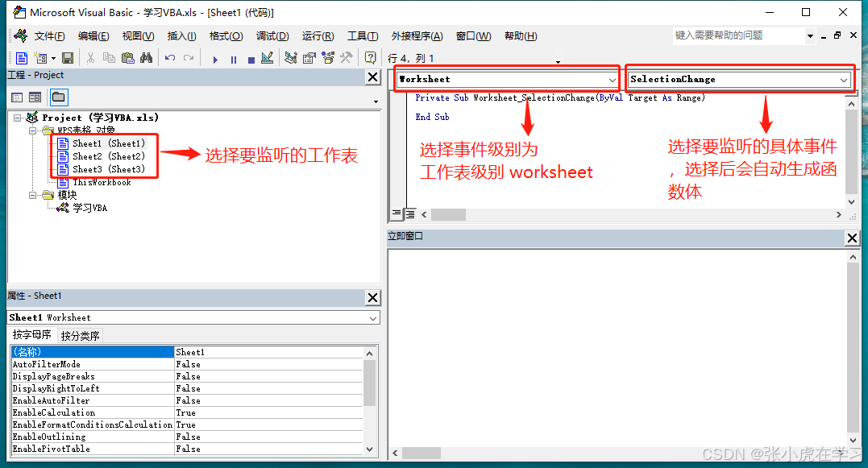The width and height of the screenshot is (868, 468).
Task: Open Properties Window toolbar icon
Action: 309,58
